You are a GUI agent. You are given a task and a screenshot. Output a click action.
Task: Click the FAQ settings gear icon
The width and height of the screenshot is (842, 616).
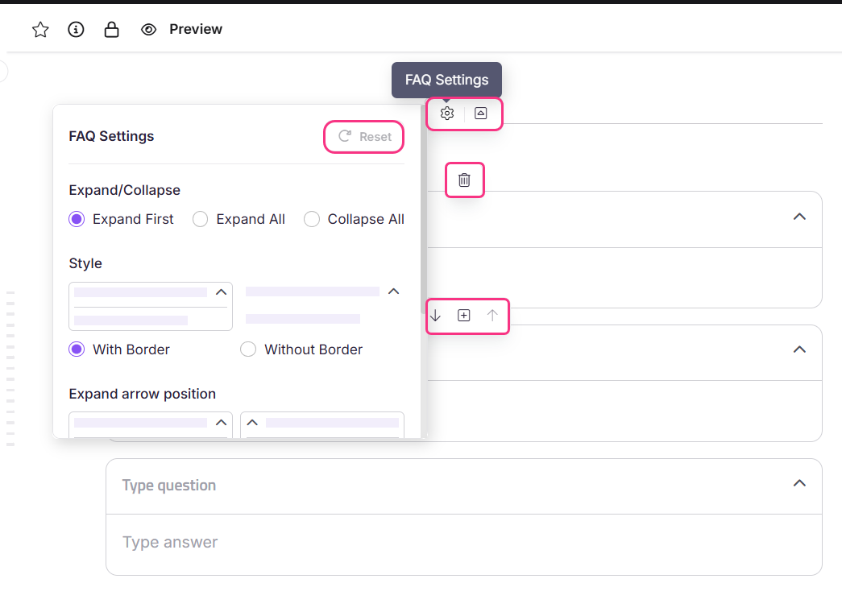tap(446, 114)
